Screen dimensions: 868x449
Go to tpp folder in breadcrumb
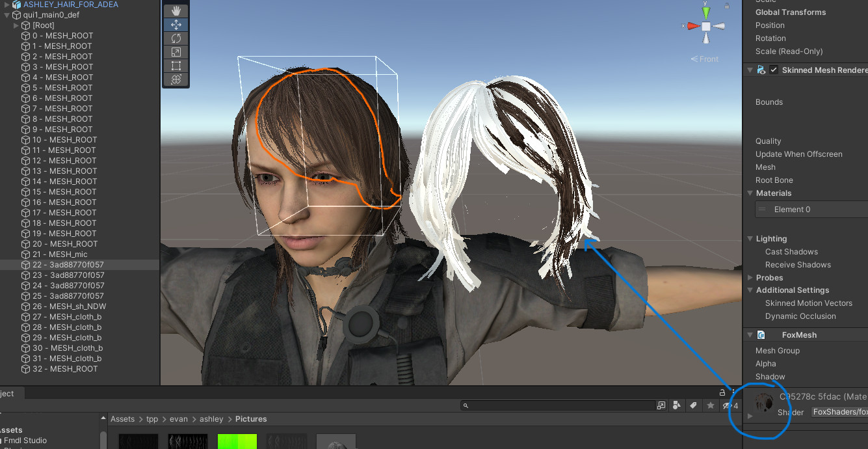click(152, 419)
